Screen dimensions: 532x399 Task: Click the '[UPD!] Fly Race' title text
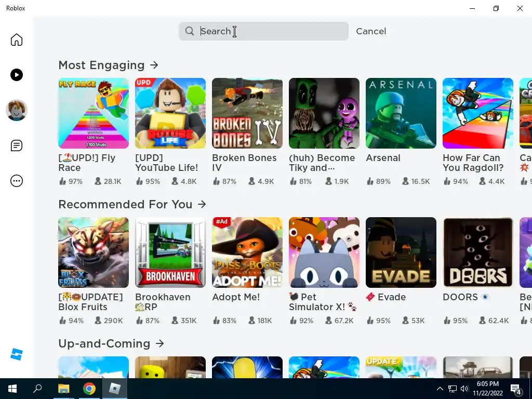tap(87, 163)
